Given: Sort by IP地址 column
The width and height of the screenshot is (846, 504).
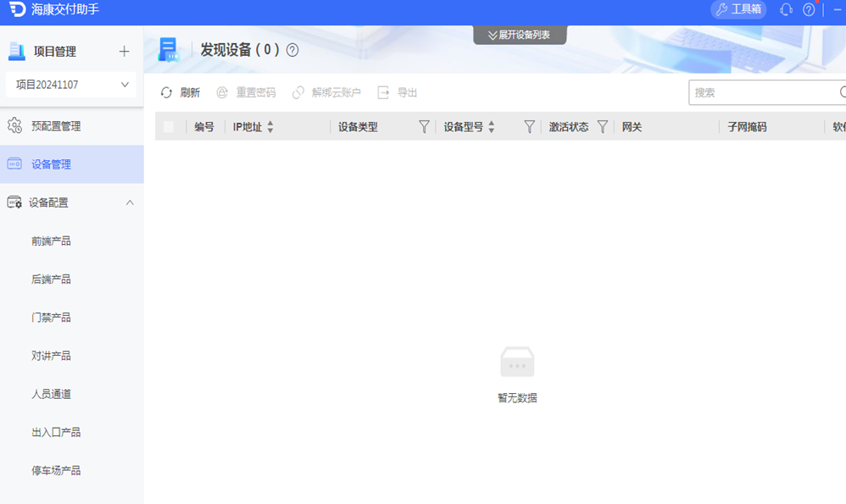Looking at the screenshot, I should click(270, 127).
